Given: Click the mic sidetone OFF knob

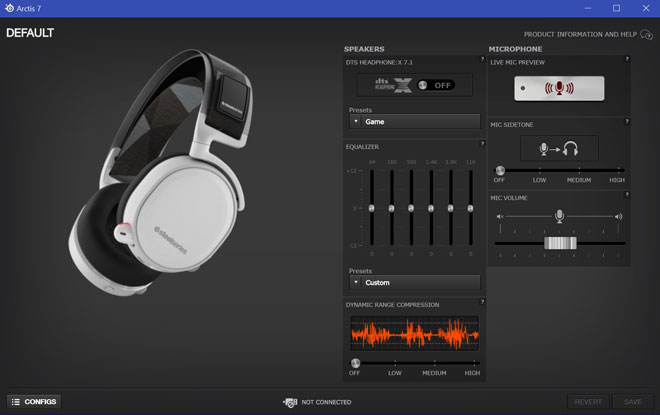Looking at the screenshot, I should pyautogui.click(x=500, y=170).
